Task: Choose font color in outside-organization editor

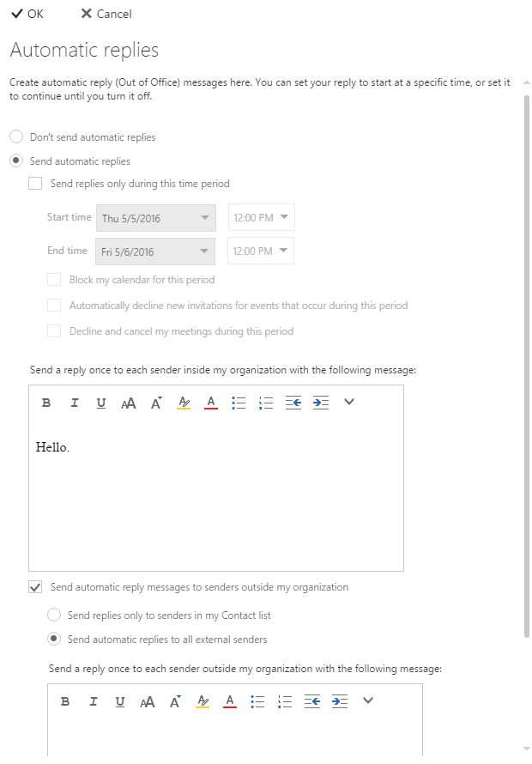Action: [230, 701]
